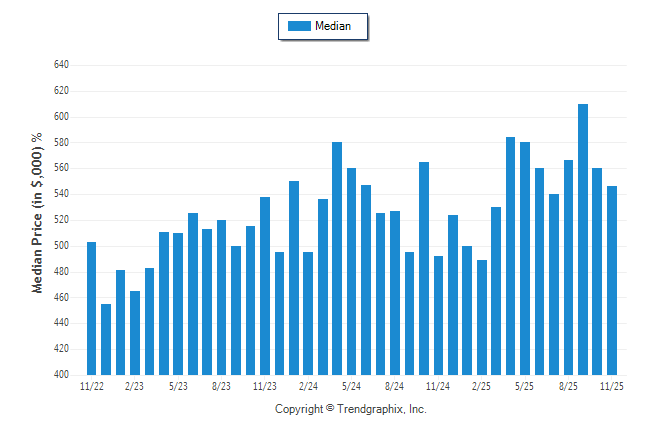Select the 2/25 bar

click(482, 317)
